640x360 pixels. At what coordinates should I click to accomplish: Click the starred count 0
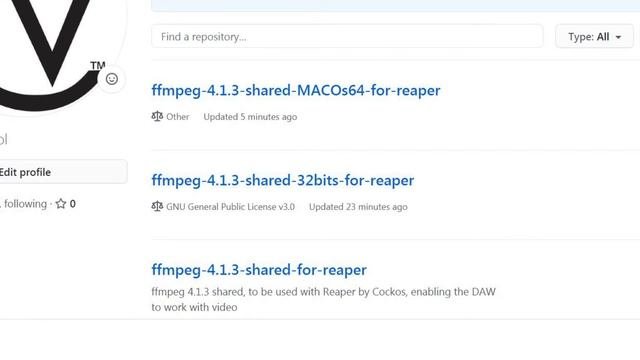pyautogui.click(x=73, y=203)
